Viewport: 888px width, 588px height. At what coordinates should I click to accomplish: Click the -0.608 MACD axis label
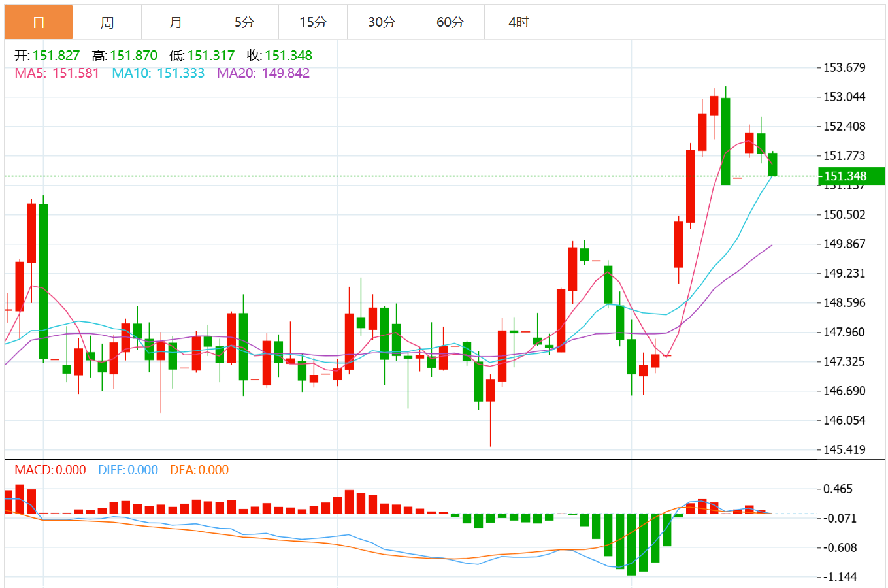tap(839, 547)
